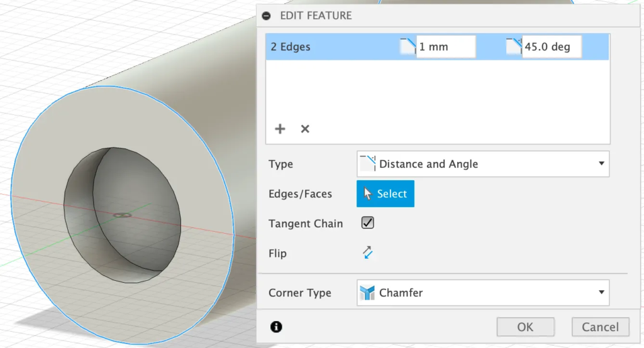Click the distance icon beside 1 mm

408,46
